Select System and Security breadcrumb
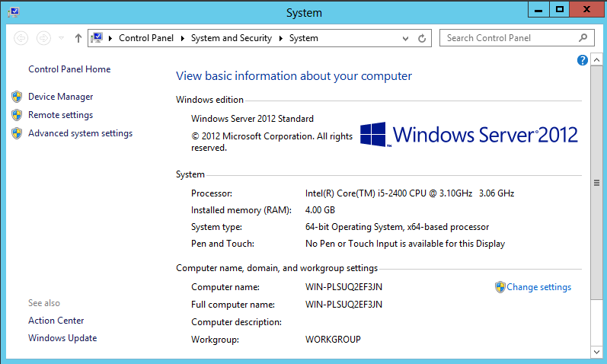The width and height of the screenshot is (607, 364). 231,38
